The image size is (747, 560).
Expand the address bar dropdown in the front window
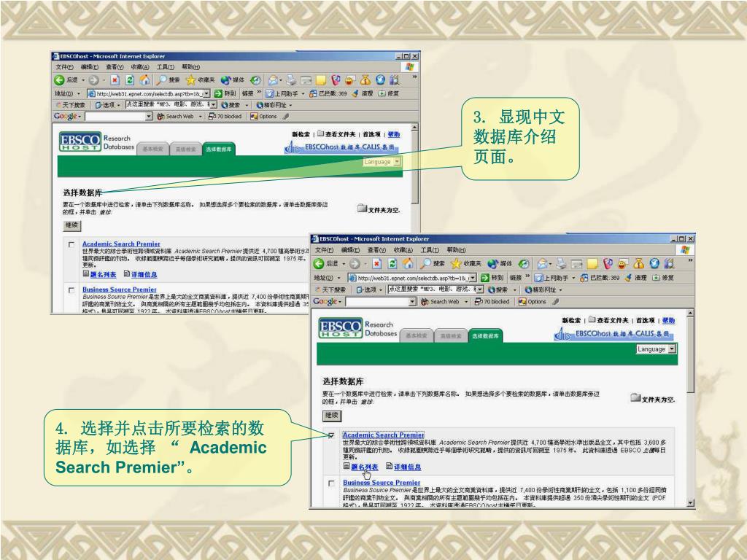(473, 278)
